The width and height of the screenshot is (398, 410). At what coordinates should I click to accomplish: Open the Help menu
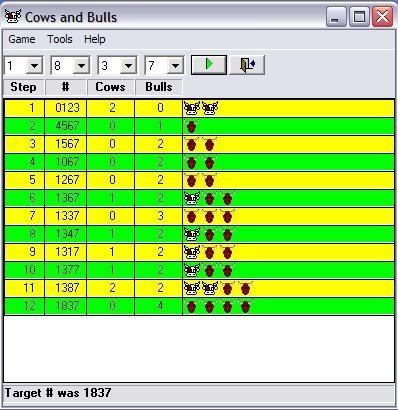pos(95,39)
